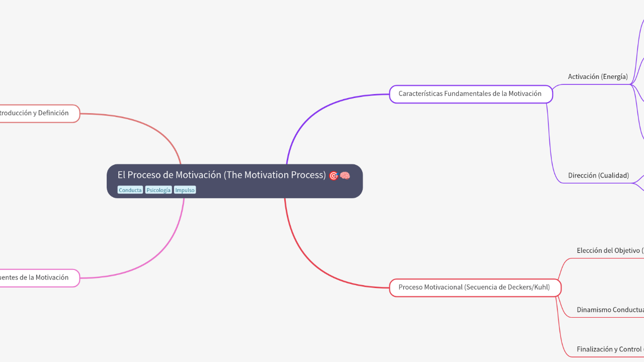Viewport: 644px width, 362px height.
Task: Open the 'Características Fundamentales de la Motivación' node
Action: coord(470,94)
